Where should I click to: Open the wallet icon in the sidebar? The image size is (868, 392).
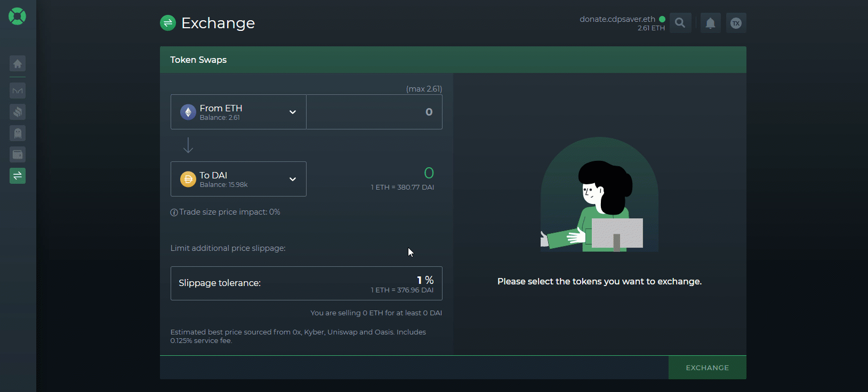pyautogui.click(x=18, y=154)
